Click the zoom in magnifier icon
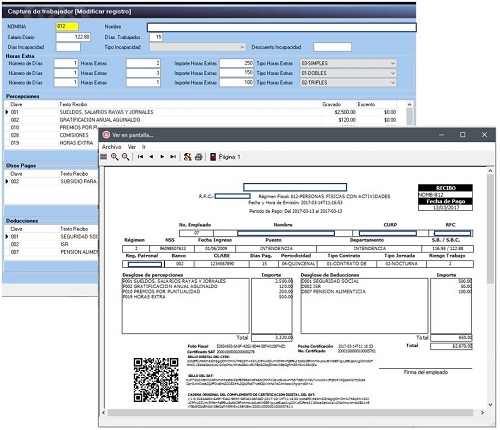Image resolution: width=500 pixels, height=430 pixels. [114, 157]
